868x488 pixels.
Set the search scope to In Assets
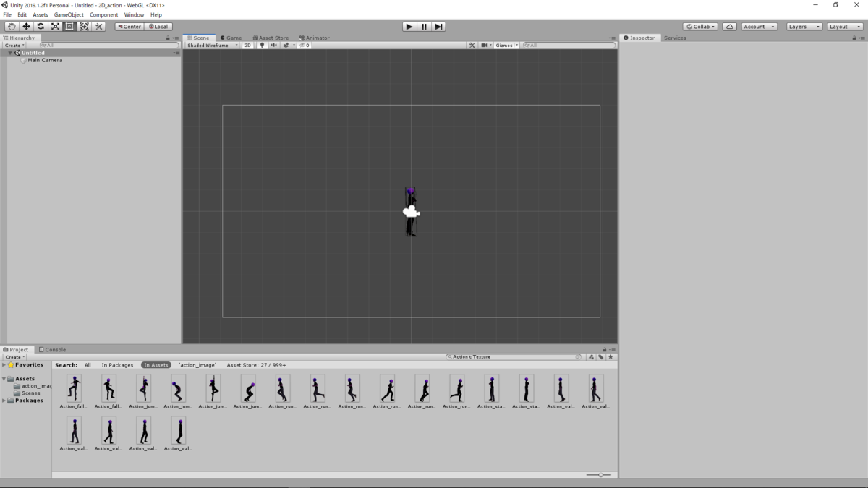coord(156,365)
